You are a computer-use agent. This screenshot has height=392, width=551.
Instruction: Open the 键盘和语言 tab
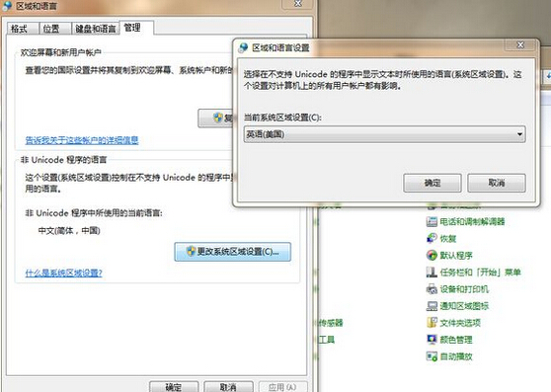pyautogui.click(x=96, y=29)
